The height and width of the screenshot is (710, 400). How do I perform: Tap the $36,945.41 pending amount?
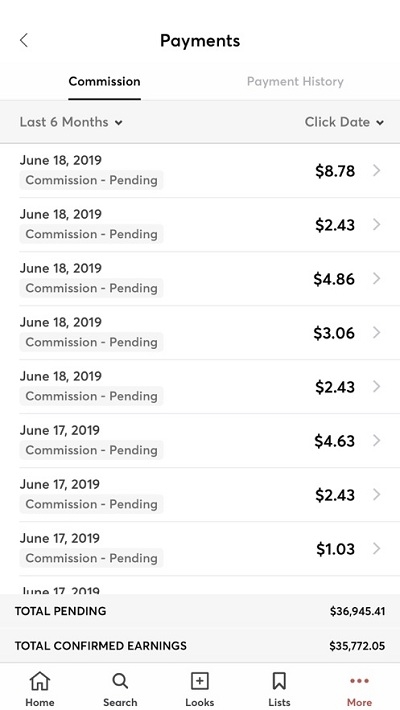click(357, 611)
